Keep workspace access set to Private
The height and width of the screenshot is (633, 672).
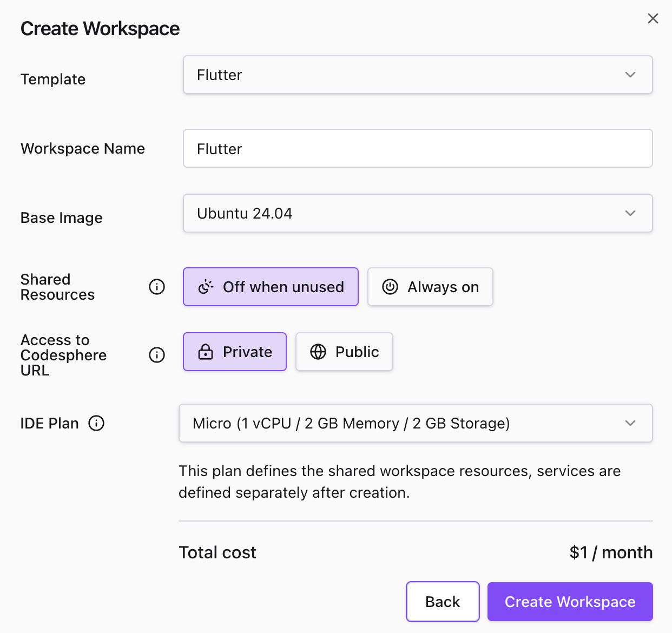coord(234,352)
